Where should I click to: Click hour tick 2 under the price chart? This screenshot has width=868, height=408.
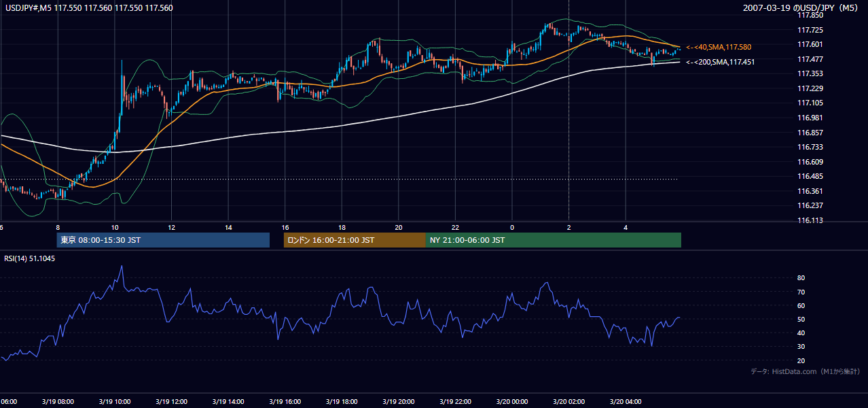(x=568, y=227)
